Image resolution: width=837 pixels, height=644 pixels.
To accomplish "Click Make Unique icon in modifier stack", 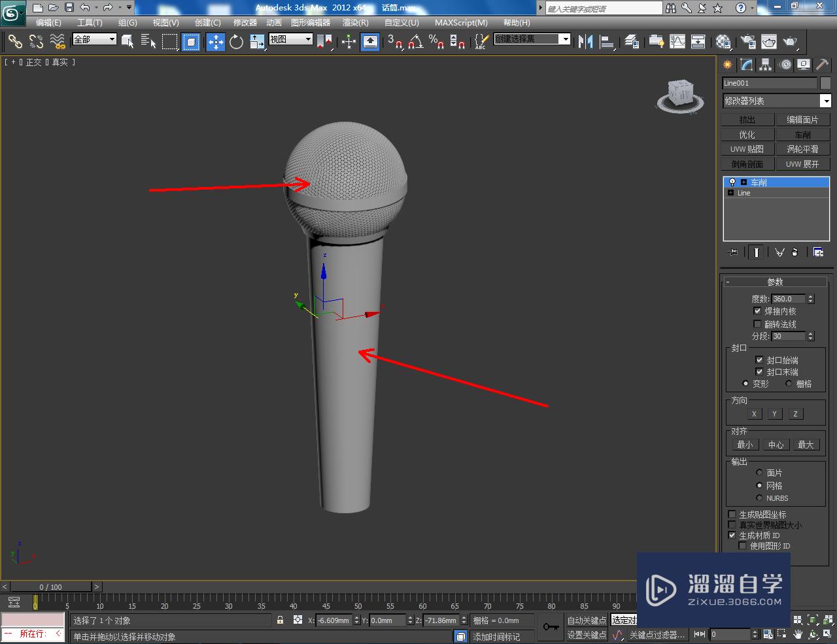I will pos(779,252).
